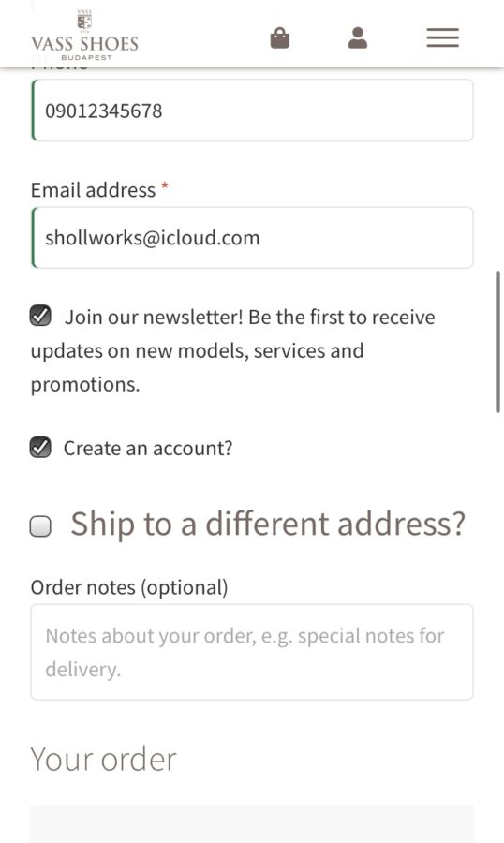
Task: Click the Your order heading
Action: point(103,759)
